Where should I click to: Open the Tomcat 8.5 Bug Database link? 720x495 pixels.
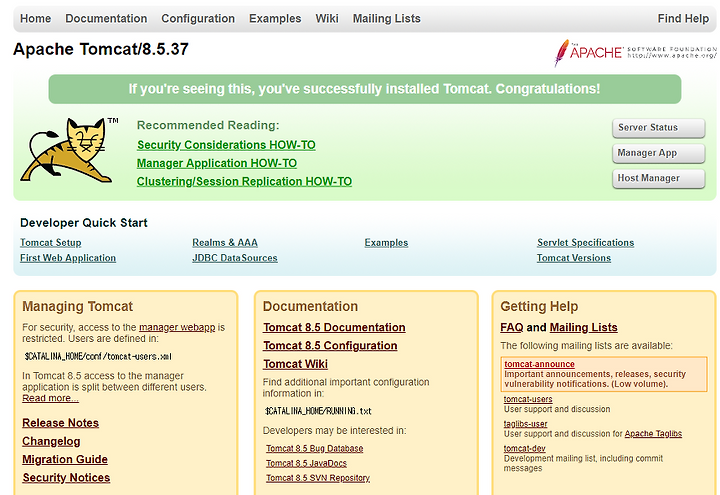(x=315, y=449)
